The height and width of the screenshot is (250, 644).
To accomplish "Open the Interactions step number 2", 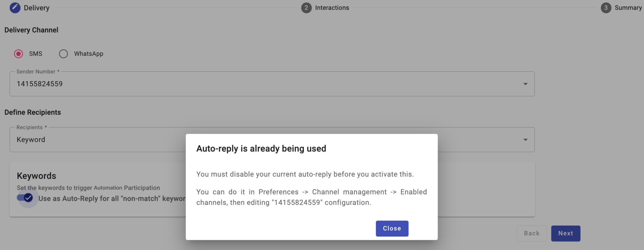I will point(306,8).
